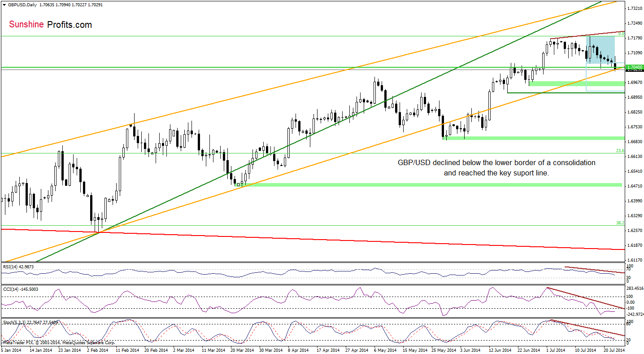Click the 1.71790 price axis label
Screen dimensions: 644x354
[634, 38]
